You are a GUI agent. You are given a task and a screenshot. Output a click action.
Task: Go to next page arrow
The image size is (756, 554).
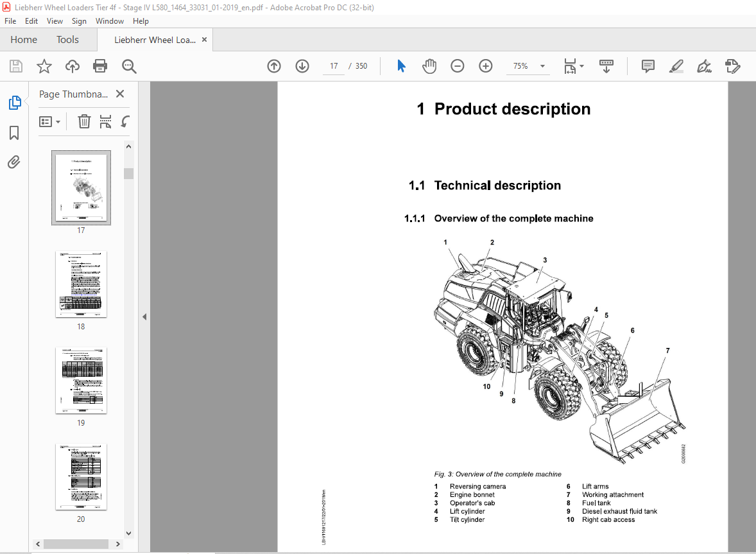(x=302, y=66)
